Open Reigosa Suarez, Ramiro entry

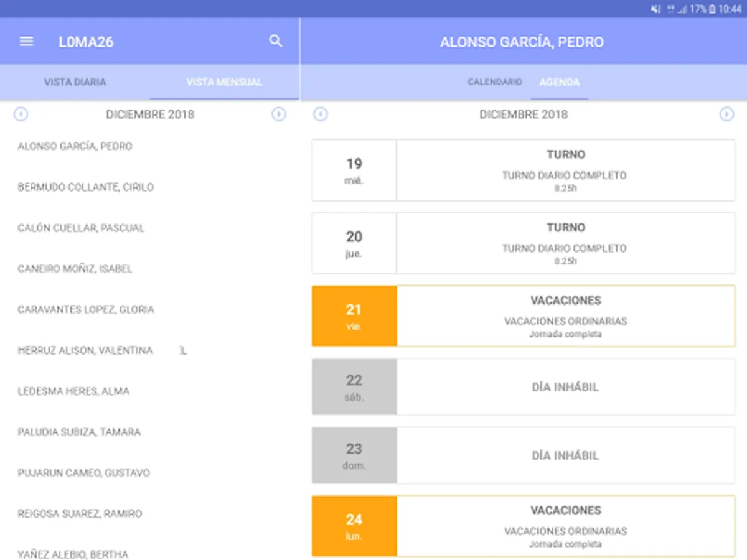click(80, 514)
